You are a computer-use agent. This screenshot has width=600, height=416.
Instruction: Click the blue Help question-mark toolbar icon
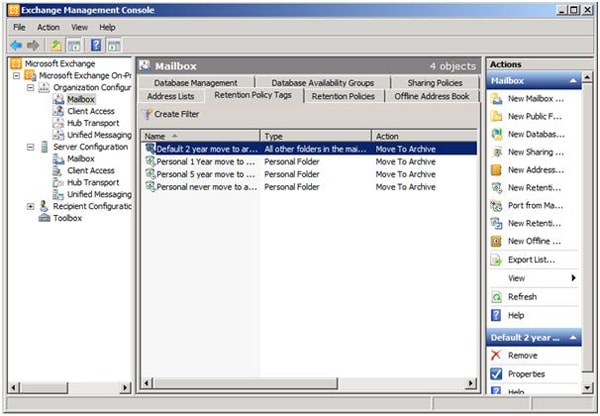(96, 45)
